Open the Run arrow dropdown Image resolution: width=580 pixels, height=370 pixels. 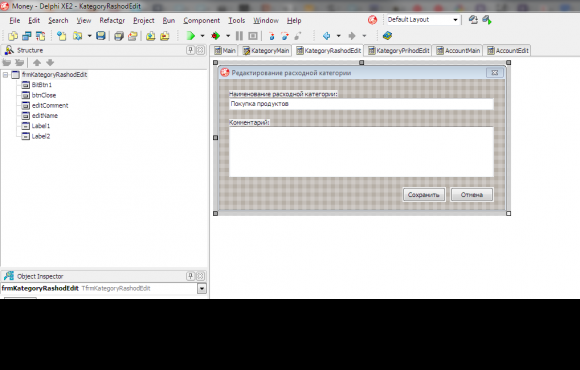[x=202, y=36]
